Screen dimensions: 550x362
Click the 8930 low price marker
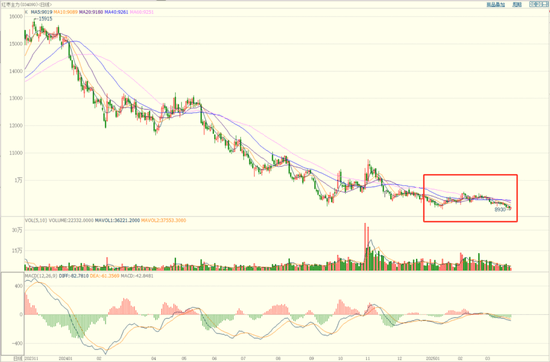pos(500,210)
